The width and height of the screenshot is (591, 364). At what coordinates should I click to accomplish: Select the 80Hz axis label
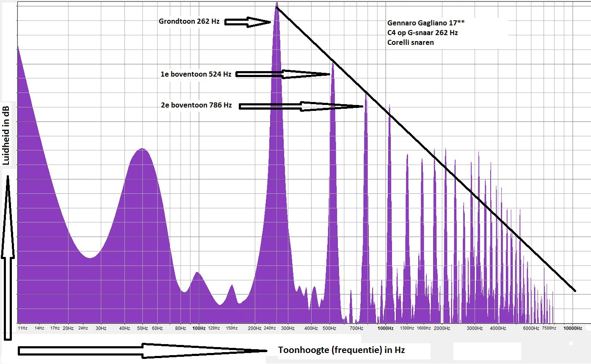180,328
